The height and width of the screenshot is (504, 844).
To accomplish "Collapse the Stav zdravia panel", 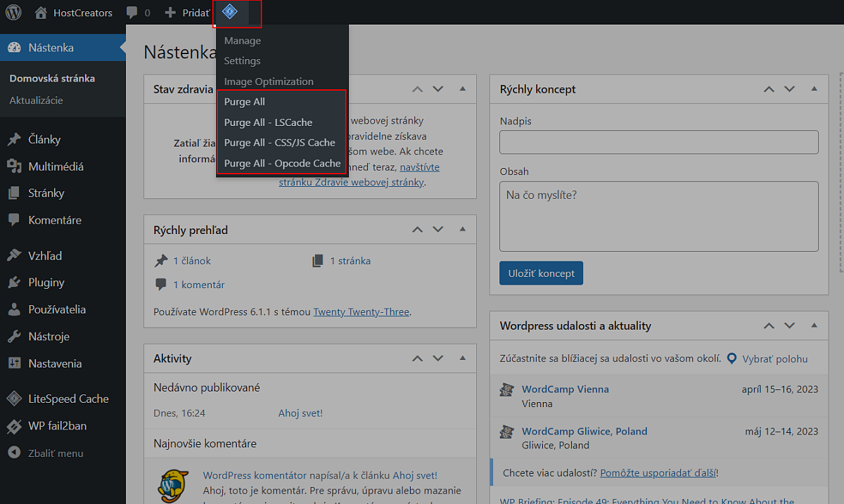I will click(463, 89).
